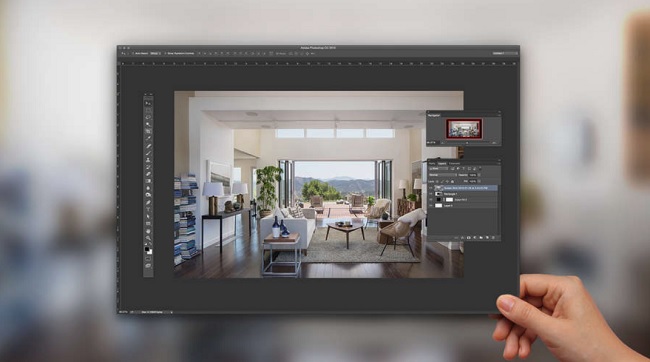The image size is (650, 362).
Task: Select the Pen tool
Action: 148,203
